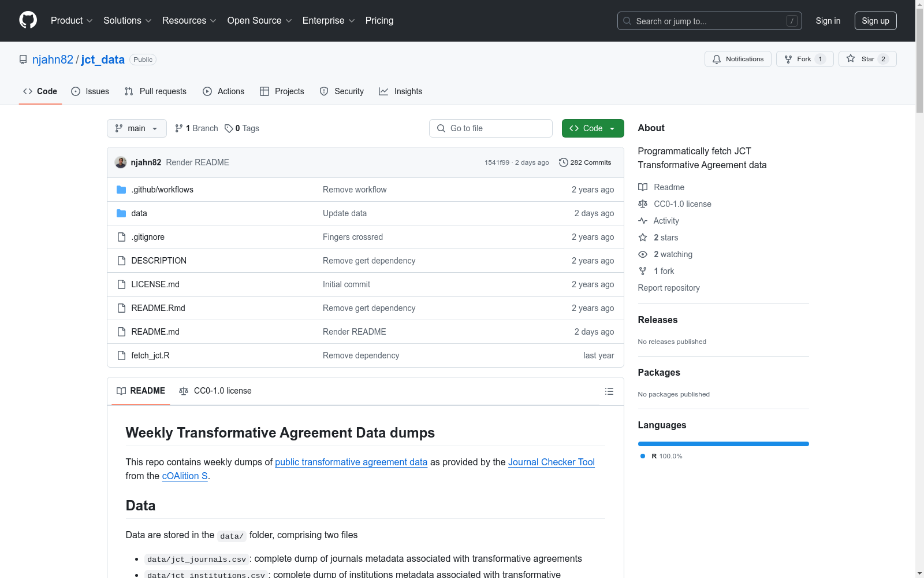Viewport: 924px width, 578px height.
Task: Click the Fork button
Action: click(x=804, y=59)
